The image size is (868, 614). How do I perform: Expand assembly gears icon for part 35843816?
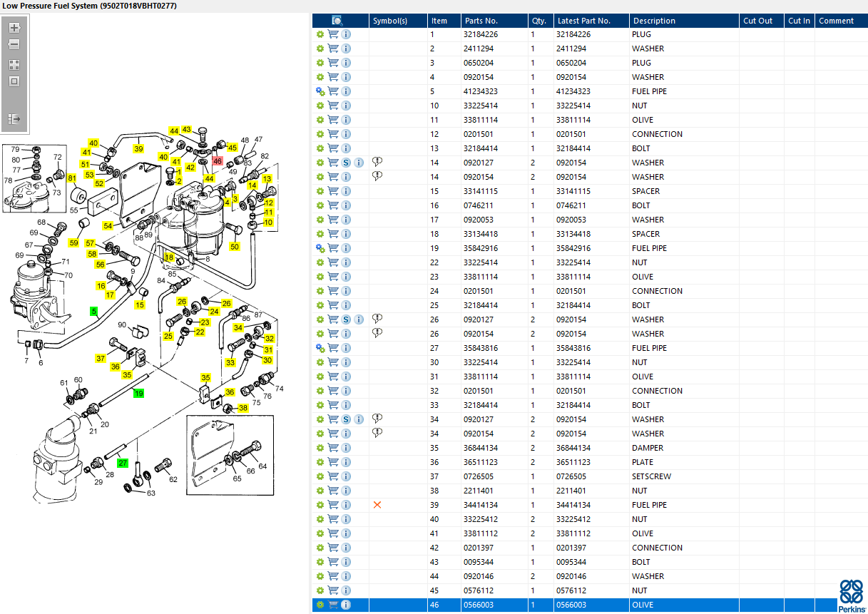click(x=320, y=348)
